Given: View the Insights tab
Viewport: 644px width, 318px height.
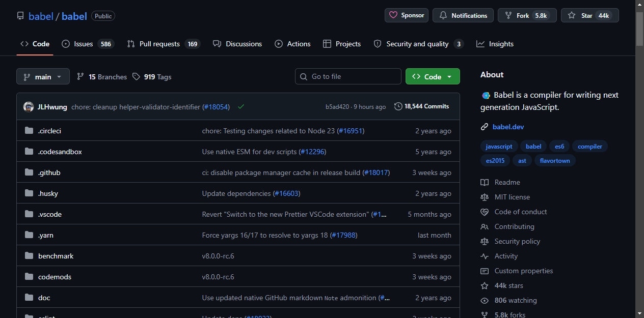Looking at the screenshot, I should (495, 44).
